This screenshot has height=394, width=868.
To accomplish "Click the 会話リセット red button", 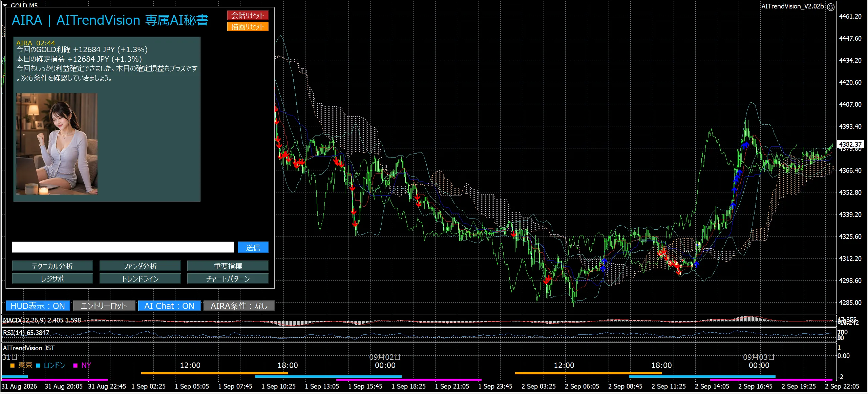I will (x=248, y=15).
